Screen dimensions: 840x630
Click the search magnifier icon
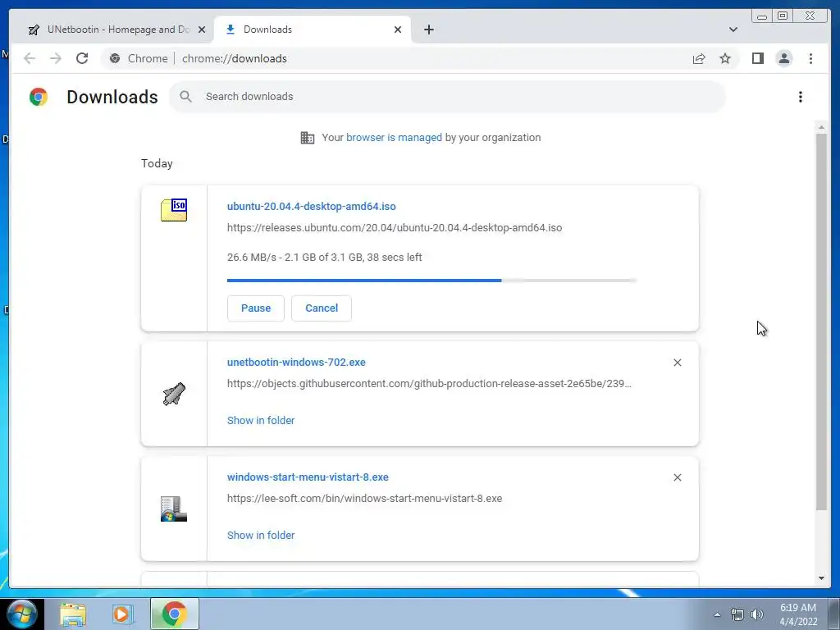click(186, 97)
